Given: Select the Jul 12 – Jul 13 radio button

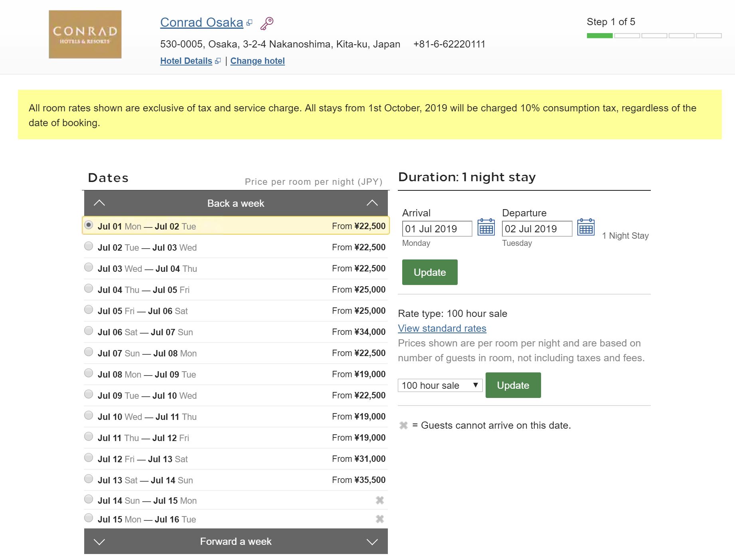Looking at the screenshot, I should (x=89, y=457).
